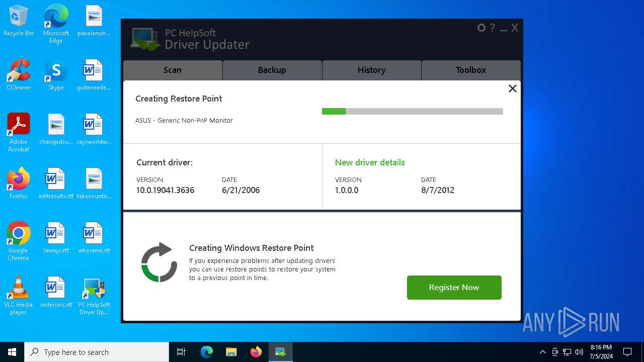Open Firefox desktop shortcut
The image size is (644, 362).
[x=19, y=184]
